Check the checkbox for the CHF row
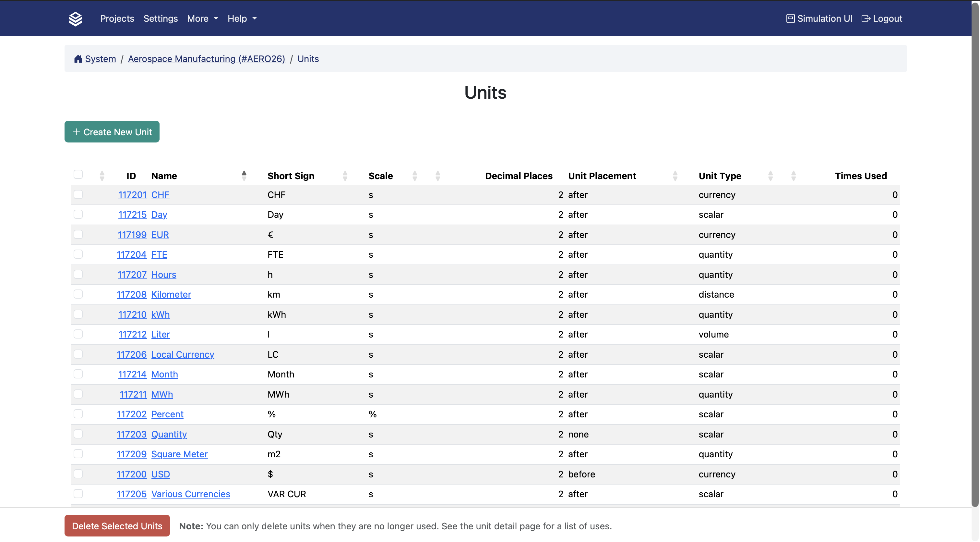Screen dimensions: 980x542 tap(78, 194)
